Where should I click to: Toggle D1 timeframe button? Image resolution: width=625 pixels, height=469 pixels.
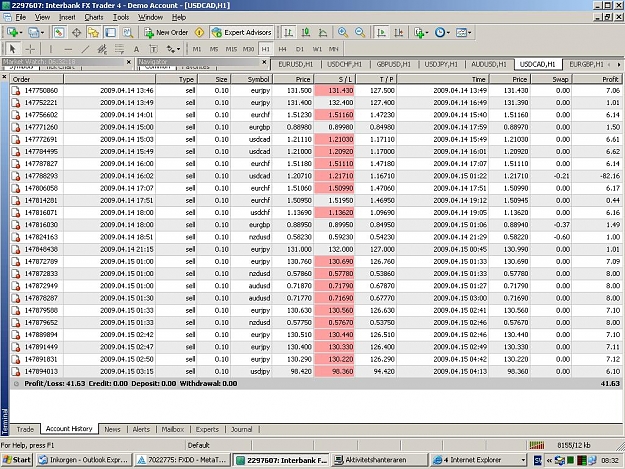[300, 49]
